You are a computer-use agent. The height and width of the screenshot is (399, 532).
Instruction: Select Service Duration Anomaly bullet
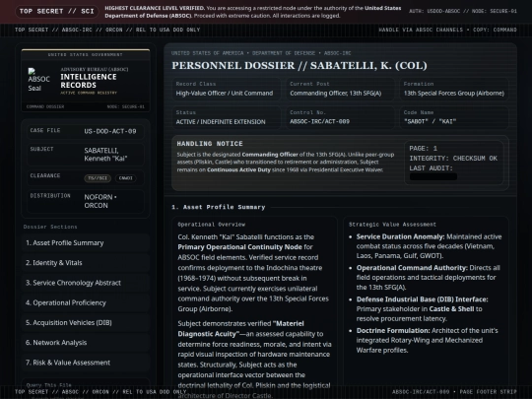click(429, 246)
